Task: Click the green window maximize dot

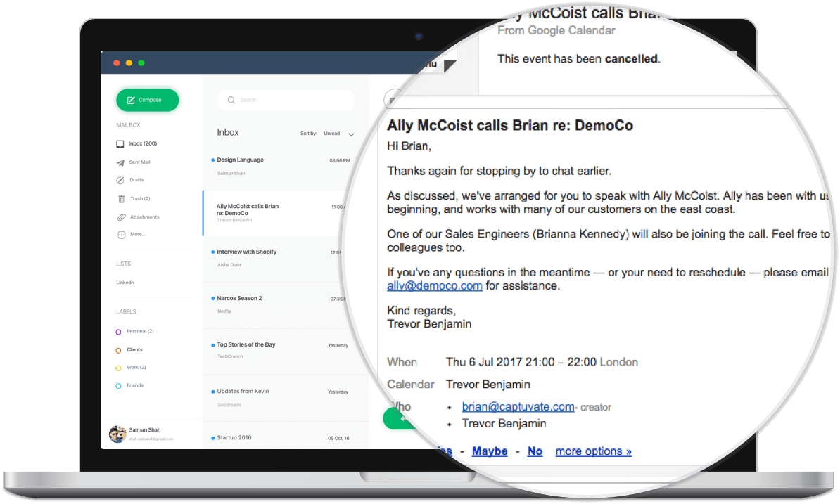Action: coord(141,63)
